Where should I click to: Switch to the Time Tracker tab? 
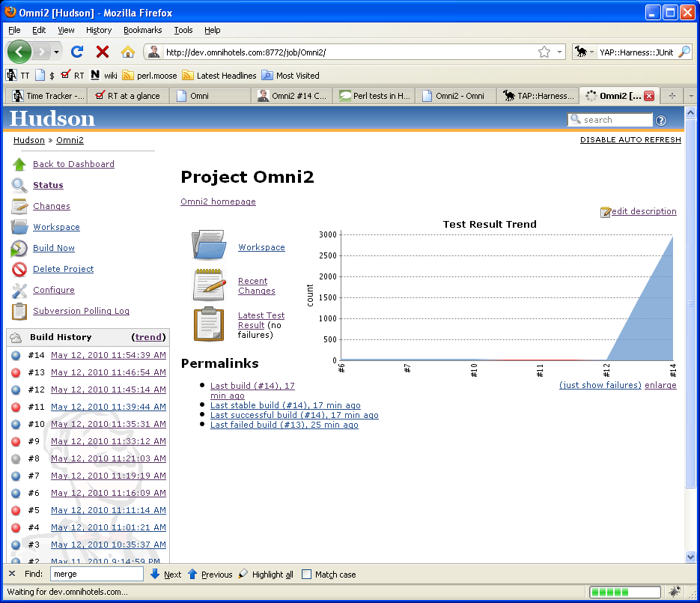(x=46, y=96)
